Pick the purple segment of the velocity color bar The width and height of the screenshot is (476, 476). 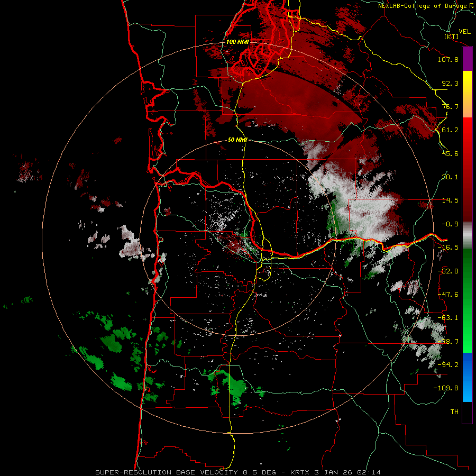[467, 59]
